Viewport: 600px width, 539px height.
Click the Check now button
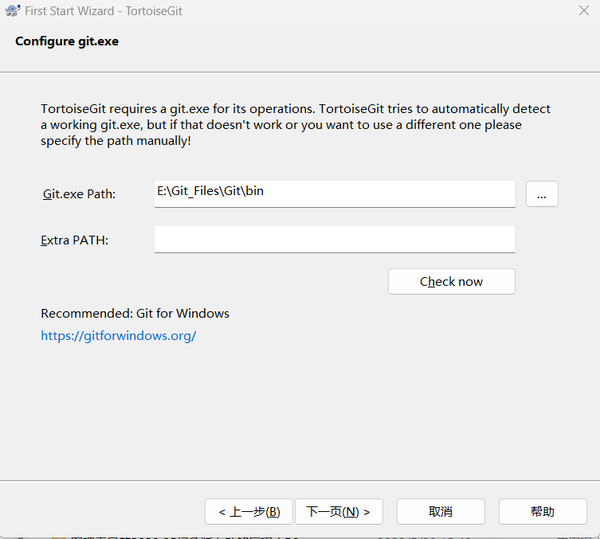pyautogui.click(x=452, y=282)
